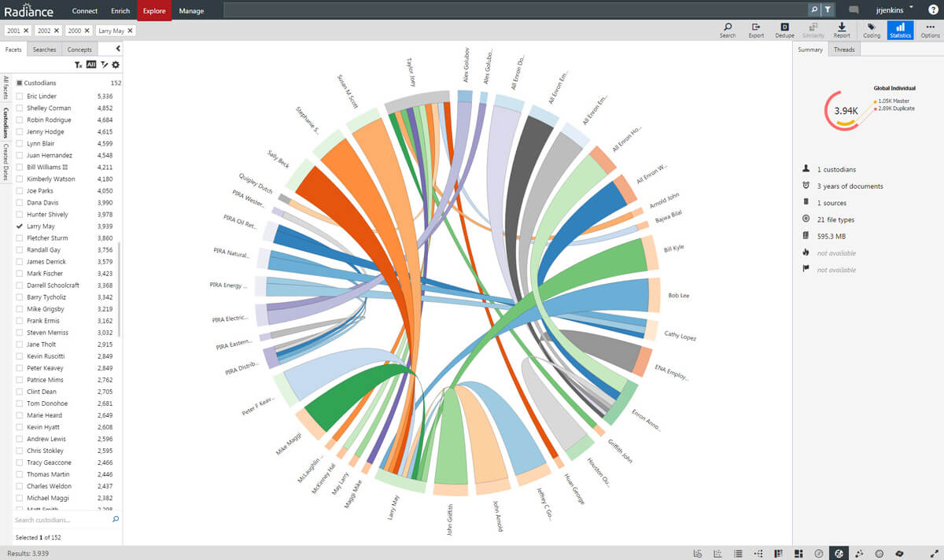Viewport: 944px width, 560px height.
Task: Click the Bill Kyle chord label
Action: 673,248
